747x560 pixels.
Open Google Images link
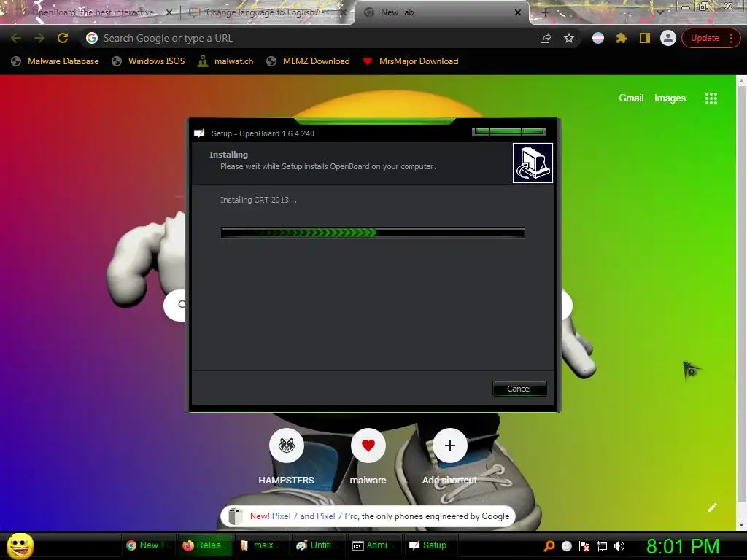click(670, 98)
